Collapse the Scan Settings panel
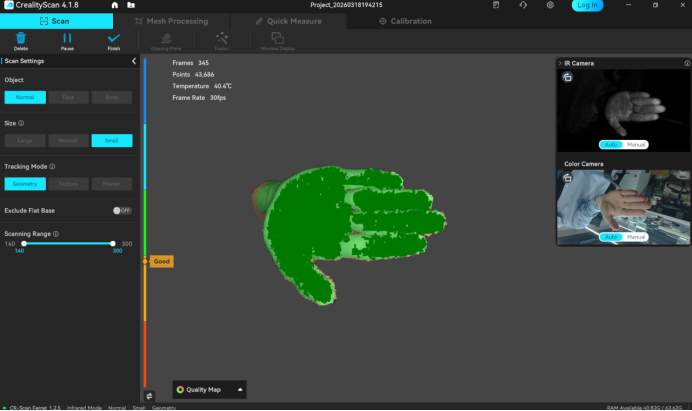The height and width of the screenshot is (411, 692). (x=134, y=61)
